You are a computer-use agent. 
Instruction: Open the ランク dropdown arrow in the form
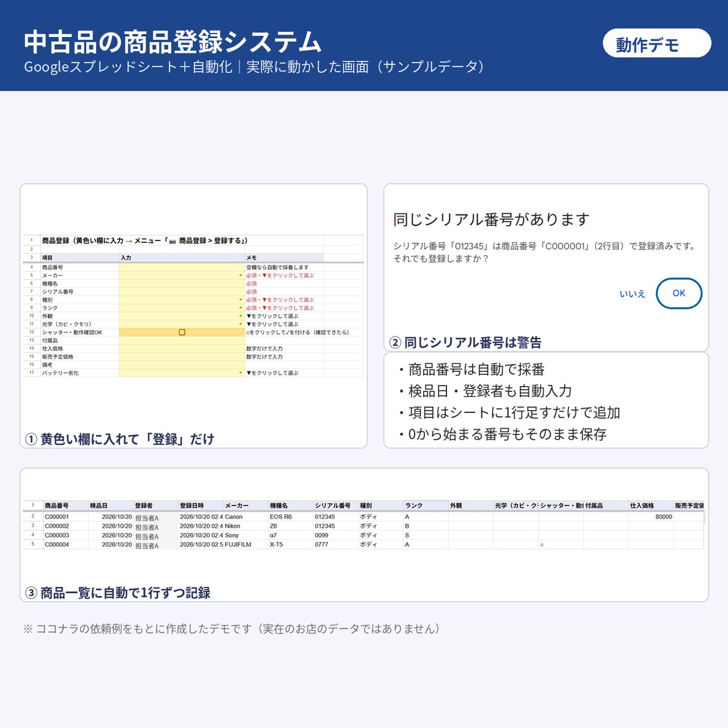click(241, 308)
